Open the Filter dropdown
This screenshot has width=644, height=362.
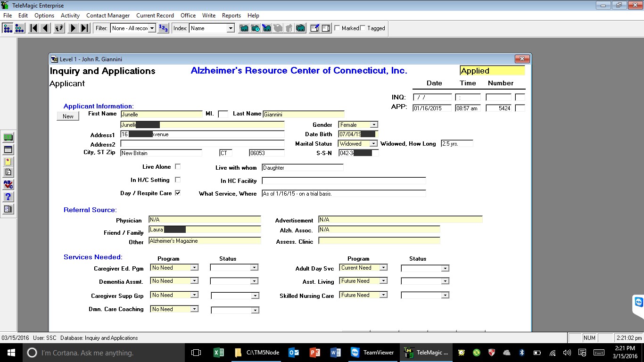pyautogui.click(x=152, y=28)
